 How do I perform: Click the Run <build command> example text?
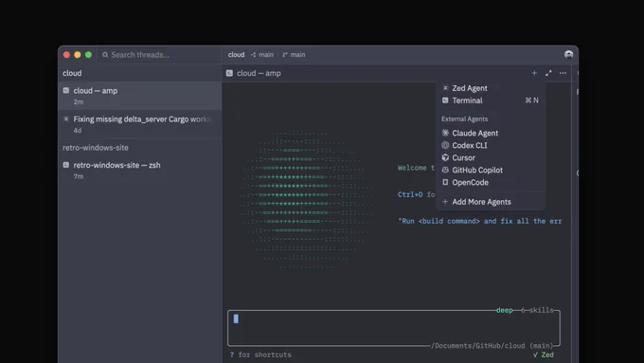click(x=480, y=221)
